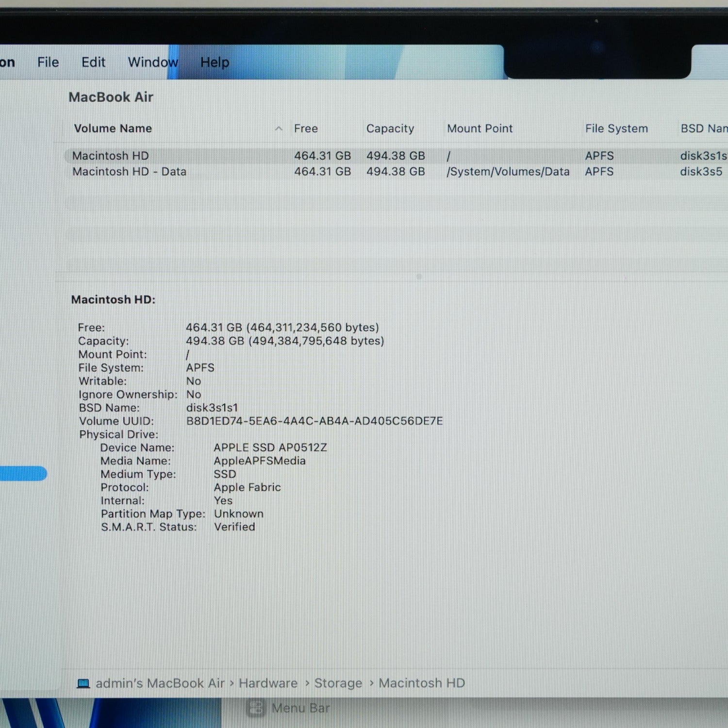Select the Macintosh HD volume row name

pyautogui.click(x=111, y=156)
